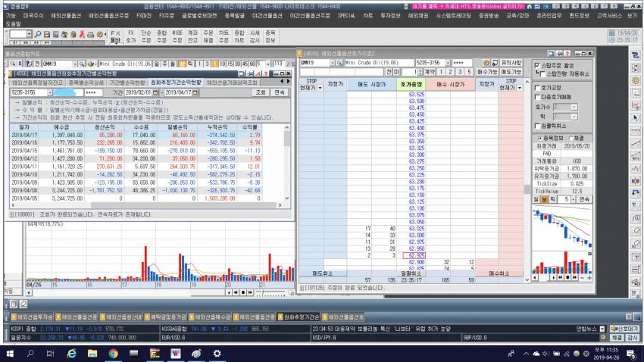Open the screen number dropdown in main toolbar
644x362 pixels.
[29, 34]
